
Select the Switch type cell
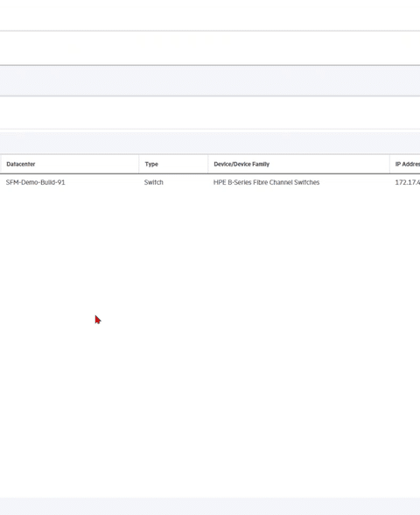click(154, 182)
